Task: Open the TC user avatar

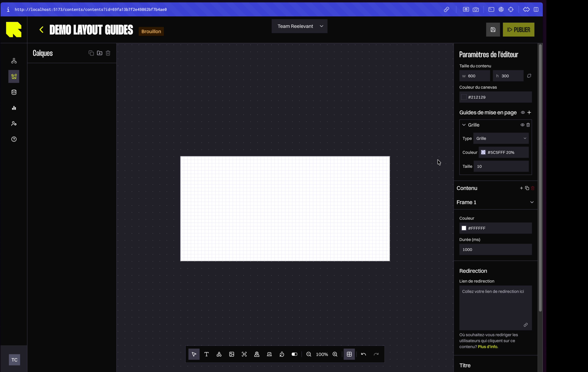Action: click(14, 360)
